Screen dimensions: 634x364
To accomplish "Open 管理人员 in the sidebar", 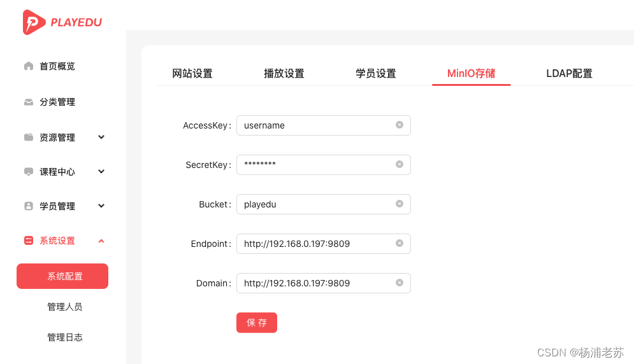I will click(x=64, y=307).
